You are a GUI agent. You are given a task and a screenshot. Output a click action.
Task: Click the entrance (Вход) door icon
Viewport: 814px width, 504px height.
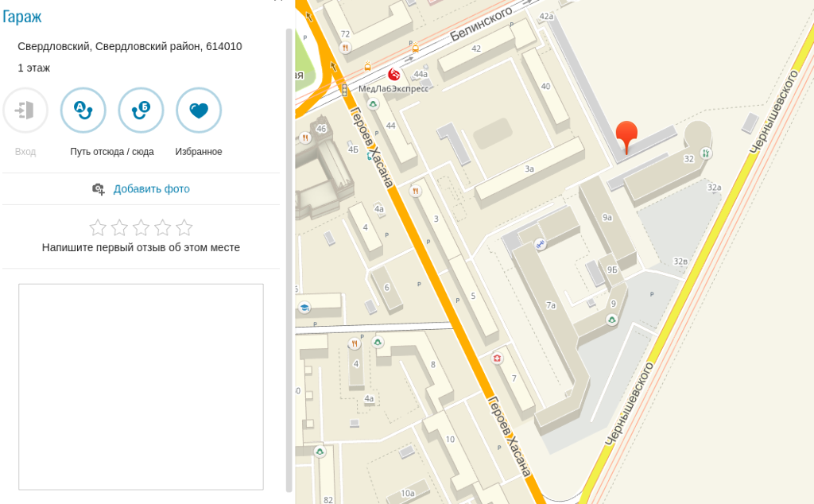[25, 110]
